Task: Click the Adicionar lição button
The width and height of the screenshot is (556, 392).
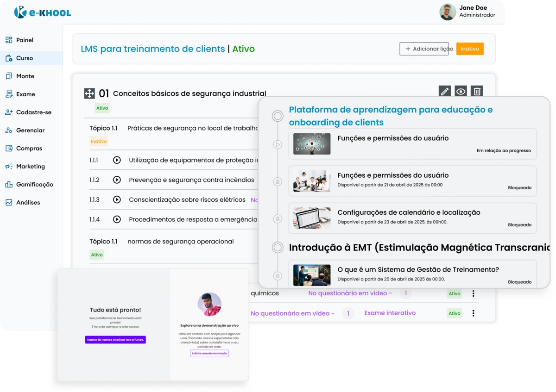Action: [x=424, y=49]
